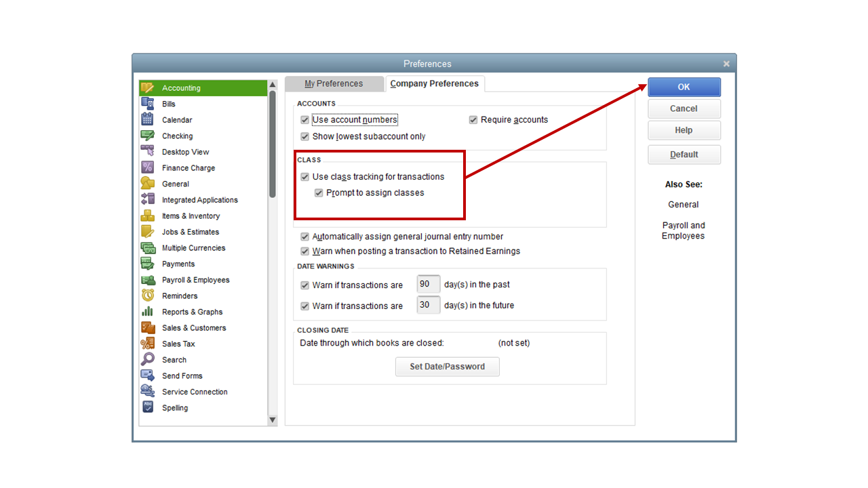Edit the days in the past field

(x=429, y=285)
